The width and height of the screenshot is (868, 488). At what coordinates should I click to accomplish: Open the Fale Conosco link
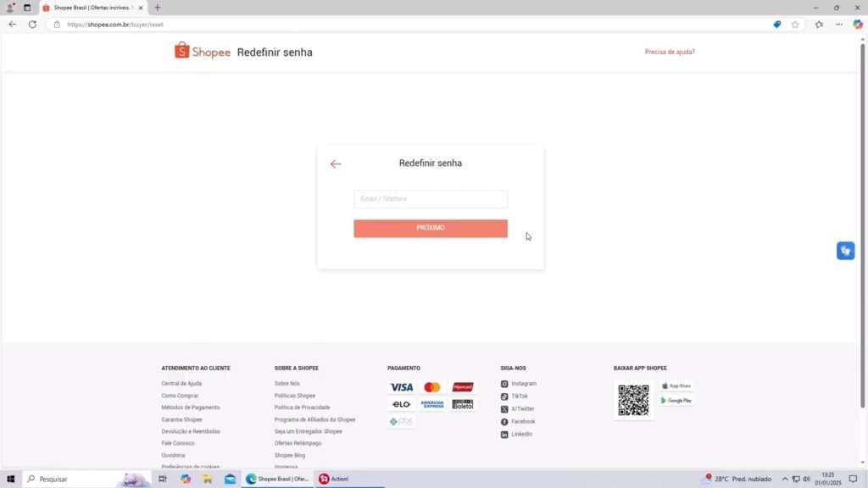pyautogui.click(x=178, y=443)
